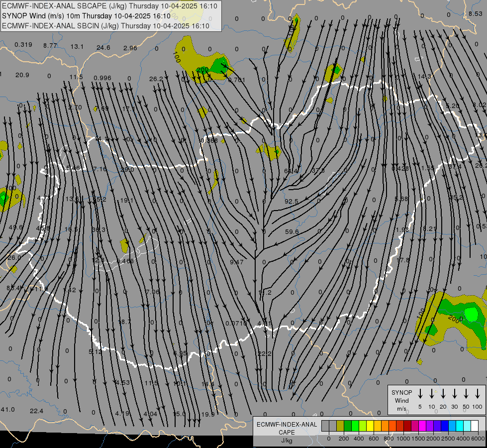Click the map value '0.319'
The image size is (487, 448).
[x=23, y=45]
